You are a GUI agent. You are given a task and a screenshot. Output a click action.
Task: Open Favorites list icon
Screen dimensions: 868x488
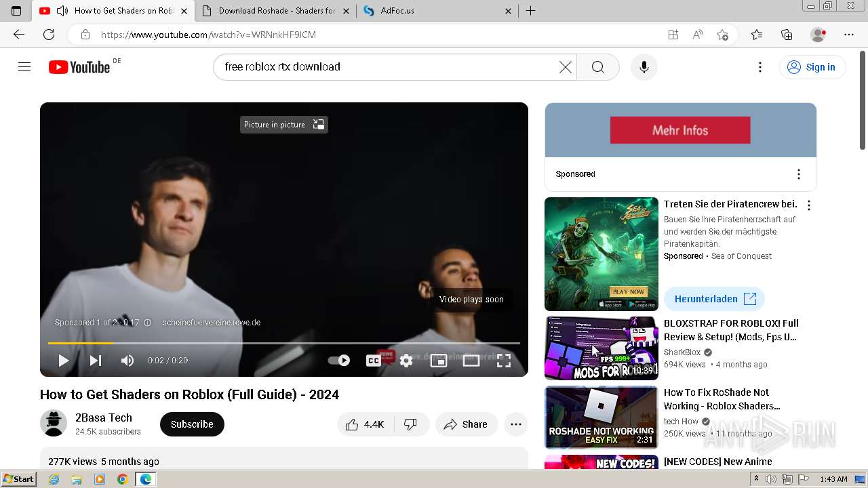[757, 35]
